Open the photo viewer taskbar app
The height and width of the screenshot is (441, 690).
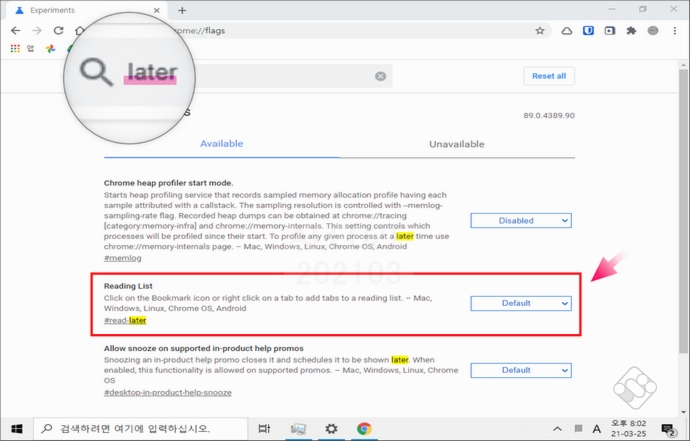298,428
